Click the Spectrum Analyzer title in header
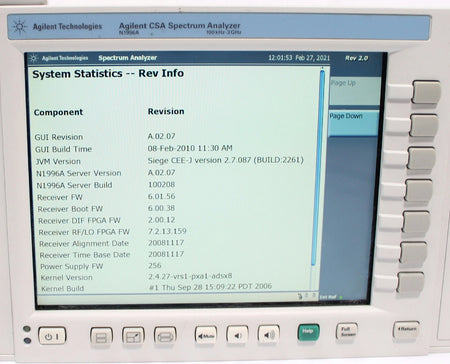This screenshot has width=450, height=364. [127, 58]
